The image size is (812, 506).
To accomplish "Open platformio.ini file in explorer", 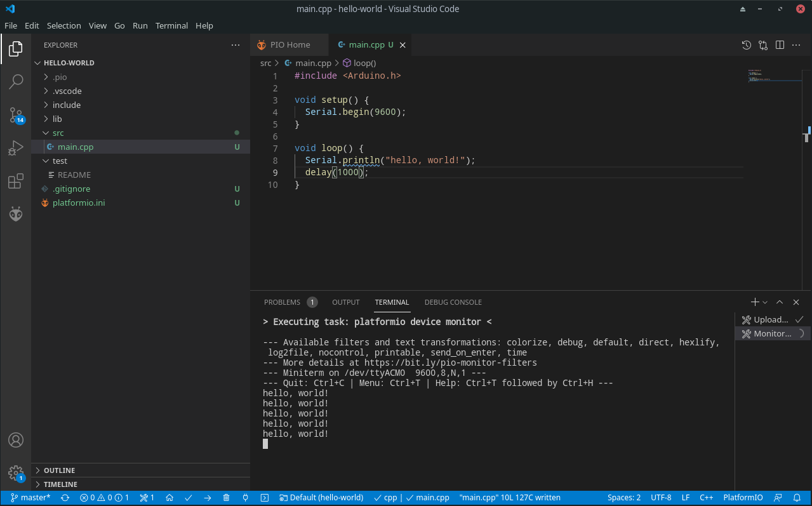I will (140, 203).
